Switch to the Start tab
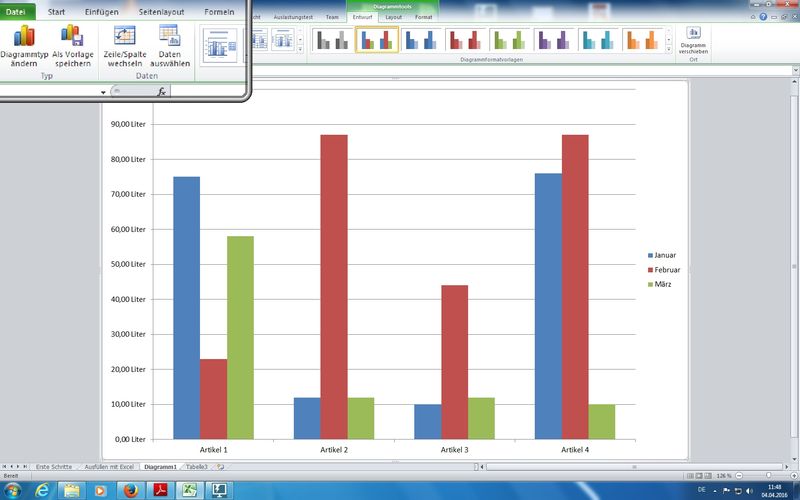This screenshot has width=800, height=500. tap(56, 12)
